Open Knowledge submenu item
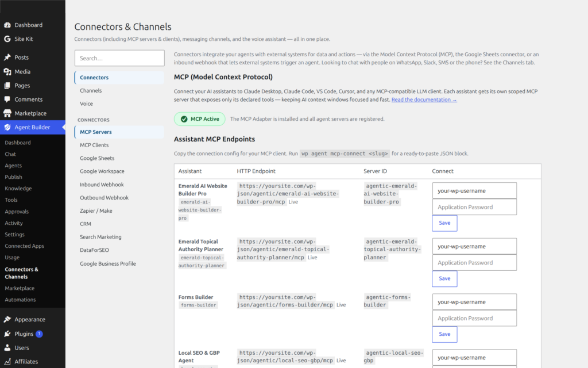This screenshot has height=368, width=588. [x=18, y=189]
